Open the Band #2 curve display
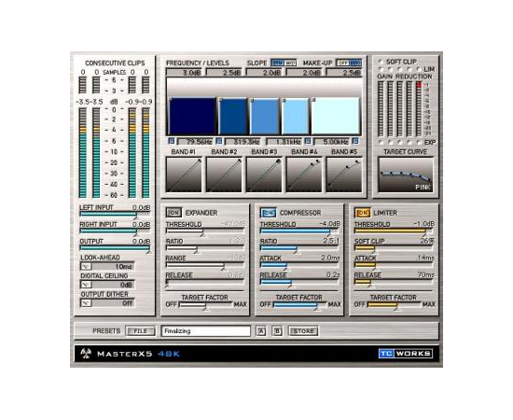The image size is (513, 420). [224, 175]
